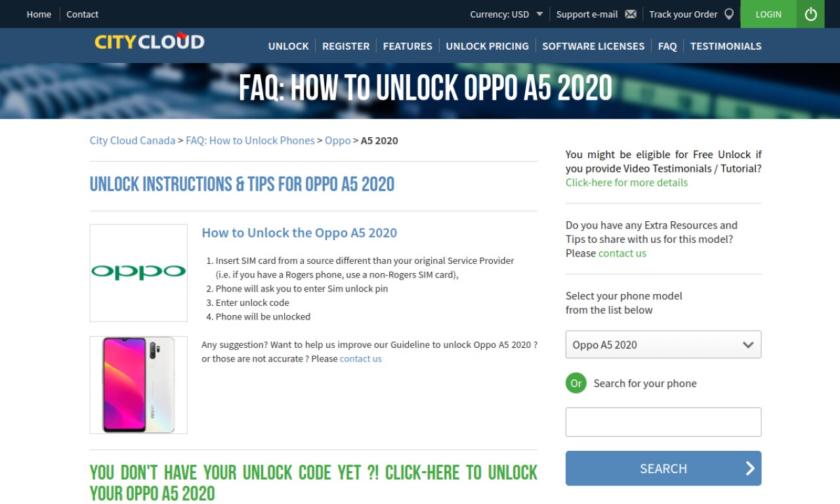Image resolution: width=840 pixels, height=504 pixels.
Task: Click the location pin icon beside Track your Order
Action: [729, 14]
